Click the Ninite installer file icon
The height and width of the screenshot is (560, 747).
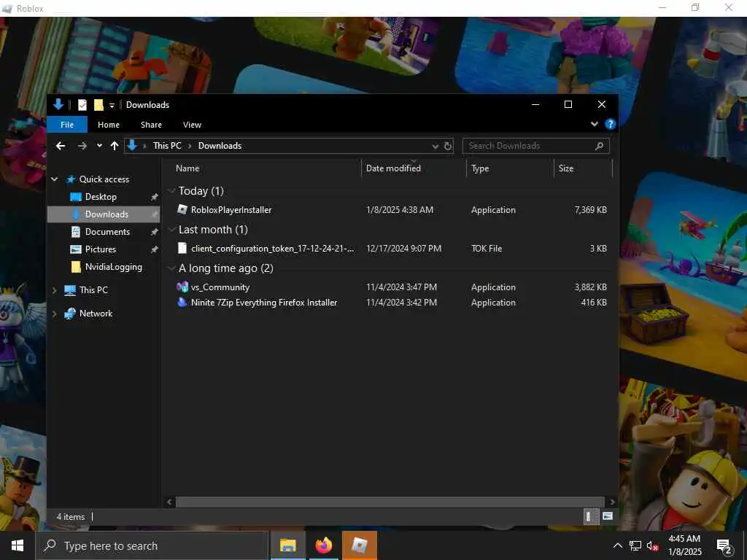click(182, 302)
